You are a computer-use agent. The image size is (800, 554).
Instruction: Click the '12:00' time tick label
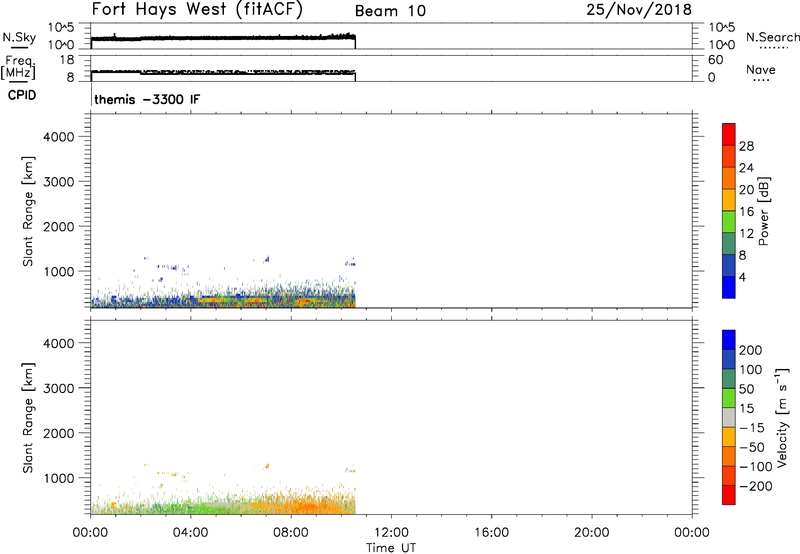(x=391, y=533)
